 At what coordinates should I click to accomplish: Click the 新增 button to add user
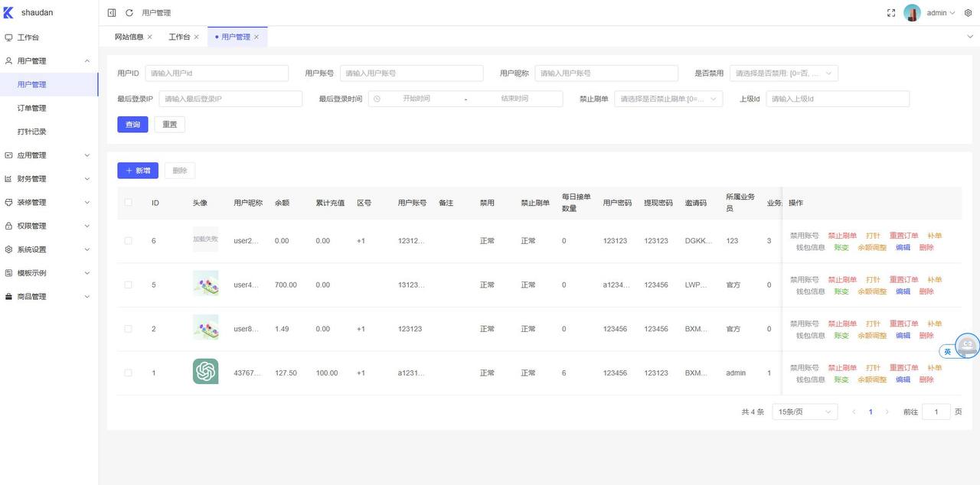138,171
